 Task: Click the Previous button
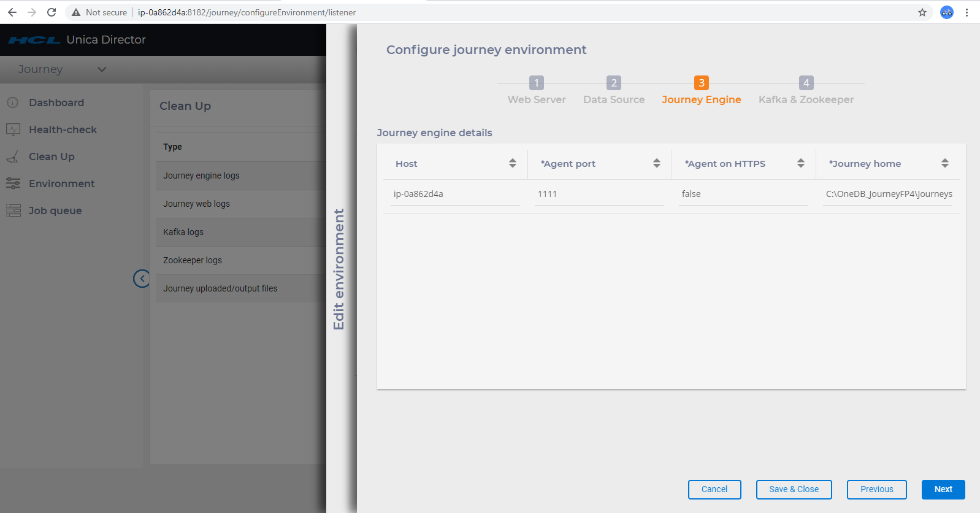click(x=876, y=489)
